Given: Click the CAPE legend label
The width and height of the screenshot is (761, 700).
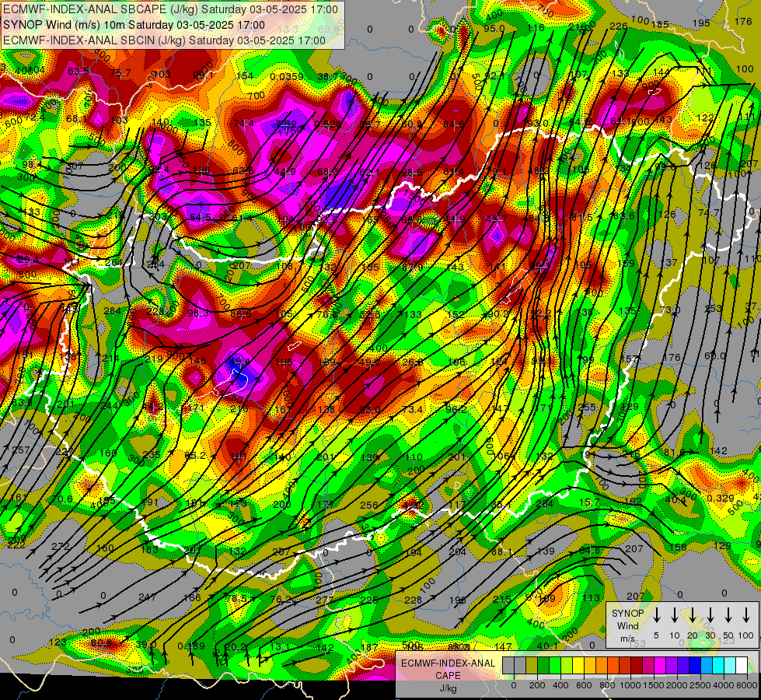Looking at the screenshot, I should click(448, 675).
